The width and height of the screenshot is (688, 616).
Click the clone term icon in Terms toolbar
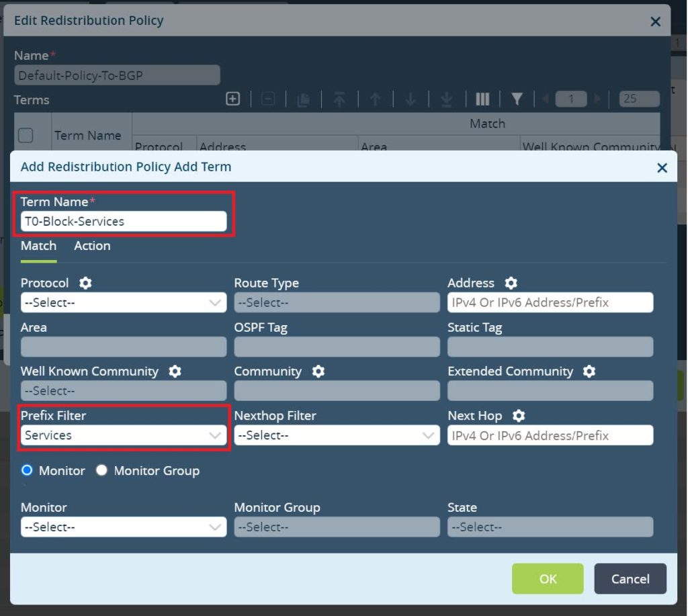[303, 98]
